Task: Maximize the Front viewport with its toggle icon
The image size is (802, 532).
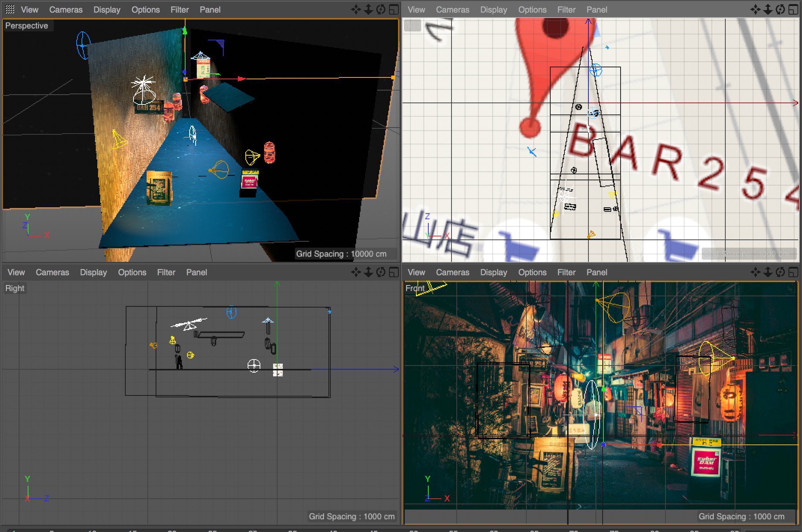Action: pos(793,272)
